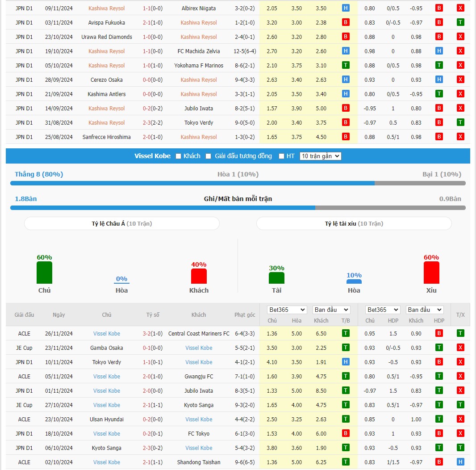Enable the Giải đấu tương đồng checkbox
Image resolution: width=476 pixels, height=470 pixels.
pyautogui.click(x=208, y=156)
